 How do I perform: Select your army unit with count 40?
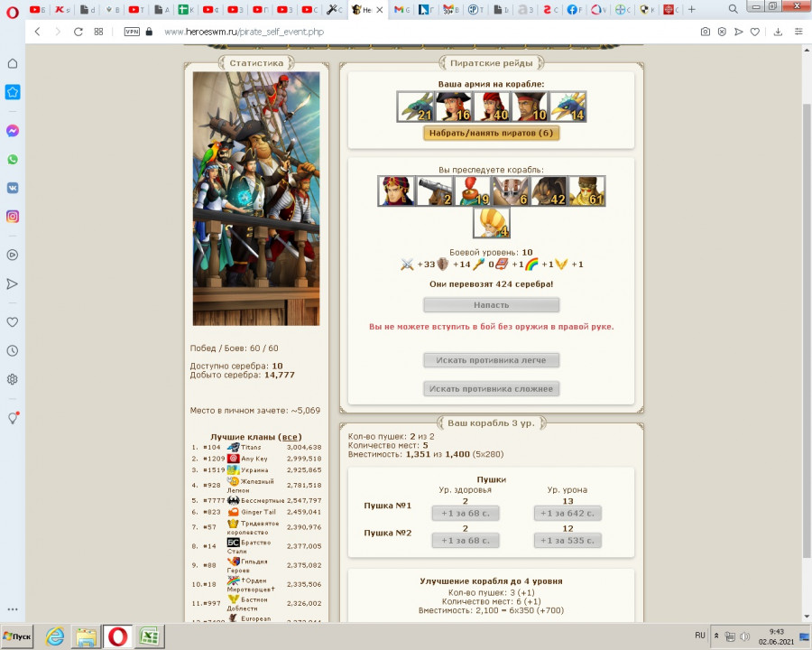coord(492,107)
